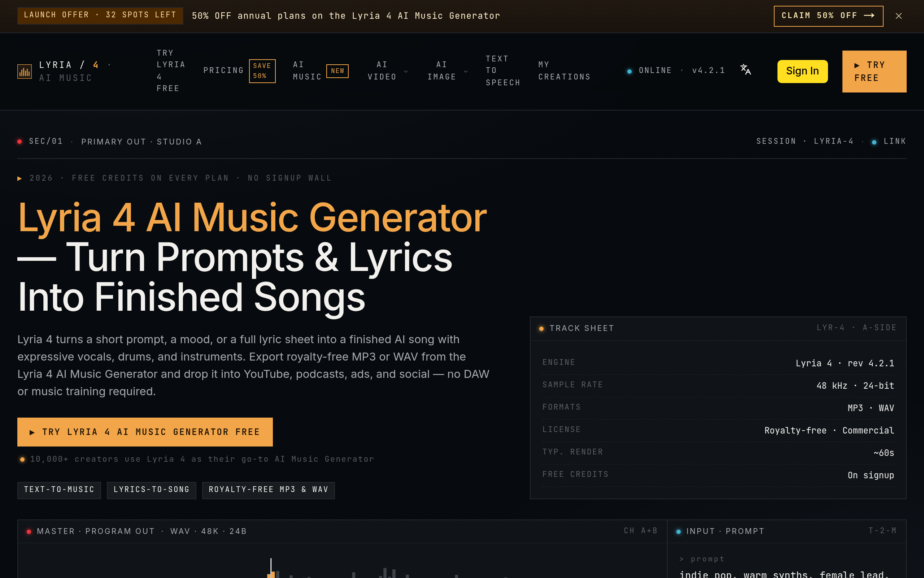Click the Lyria equalizer logo icon
The image size is (924, 578).
click(x=25, y=72)
